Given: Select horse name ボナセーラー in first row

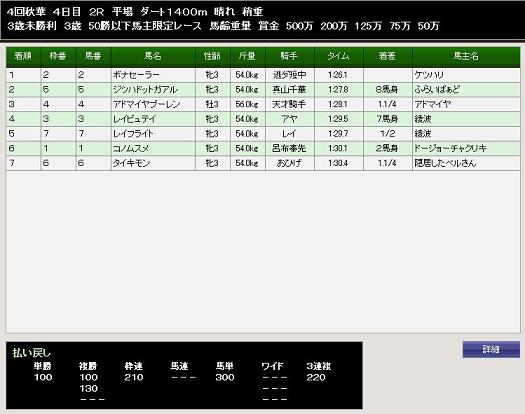Looking at the screenshot, I should point(136,75).
